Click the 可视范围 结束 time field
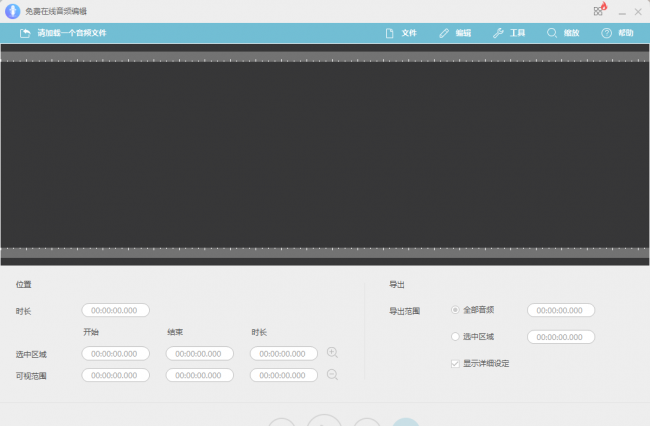650x426 pixels. 199,375
